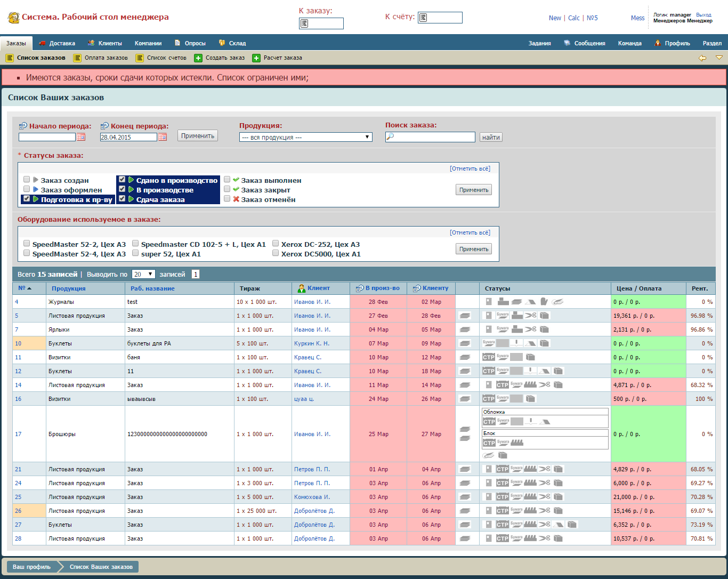The width and height of the screenshot is (728, 579).
Task: Focus the Поиск заказа search field
Action: click(x=430, y=137)
